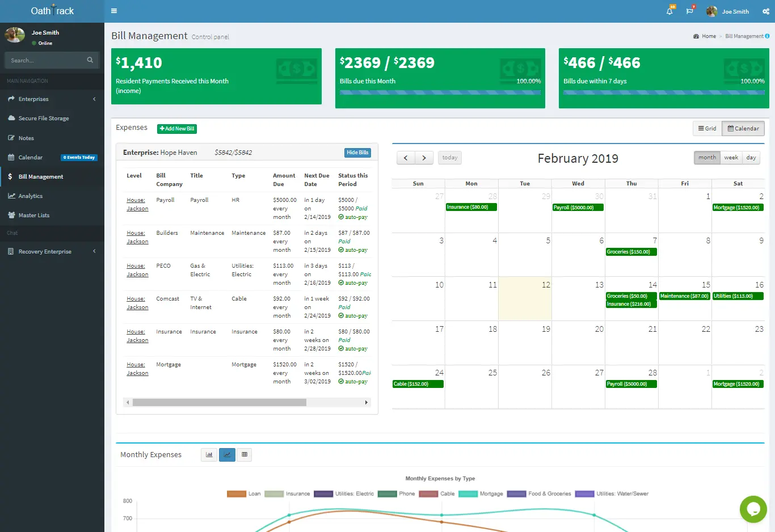Viewport: 775px width, 532px height.
Task: Show table view of Monthly Expenses
Action: coord(245,454)
